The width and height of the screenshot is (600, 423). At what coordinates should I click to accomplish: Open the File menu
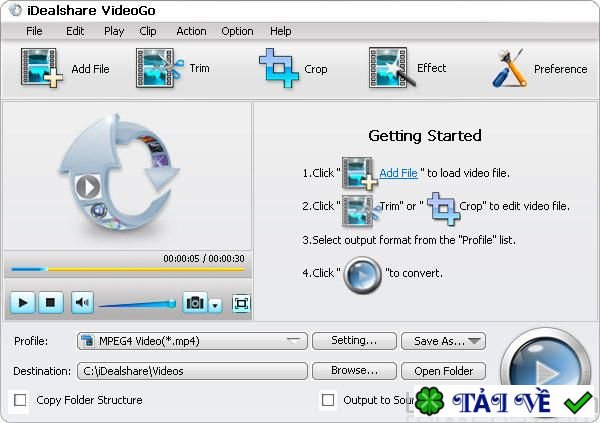(34, 31)
